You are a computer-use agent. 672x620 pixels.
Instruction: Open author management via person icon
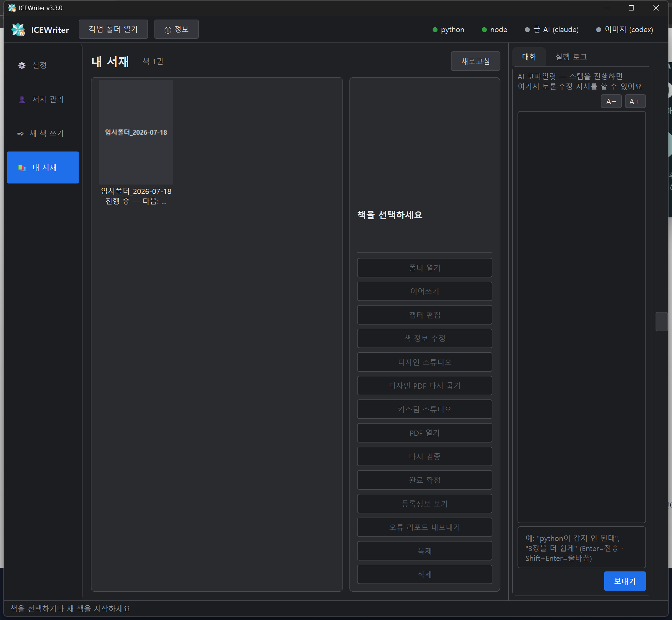click(x=22, y=100)
